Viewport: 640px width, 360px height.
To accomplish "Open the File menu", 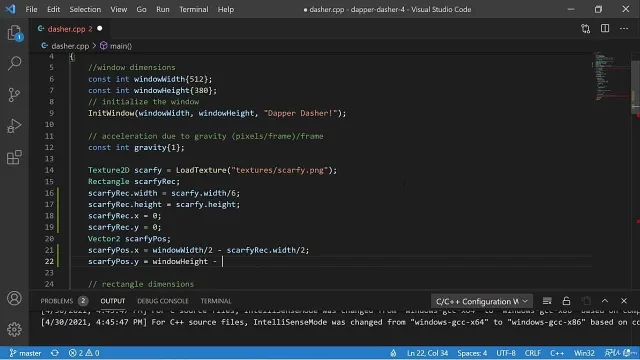I will (31, 9).
